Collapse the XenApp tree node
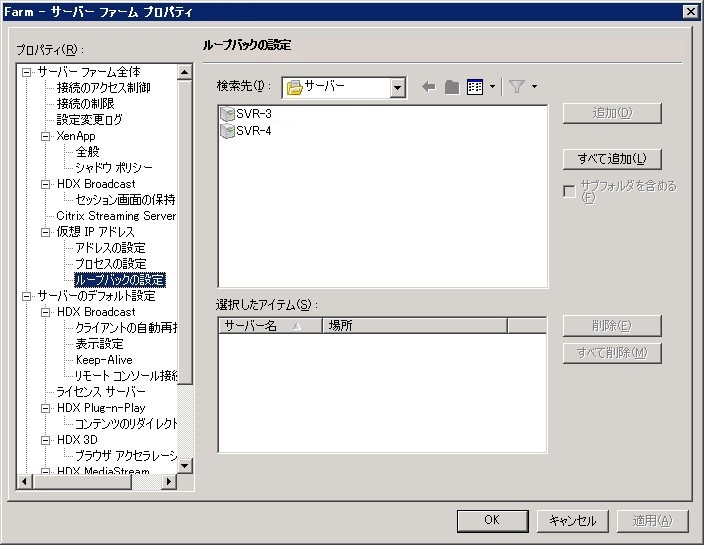Screen dimensions: 704x545 tap(45, 136)
